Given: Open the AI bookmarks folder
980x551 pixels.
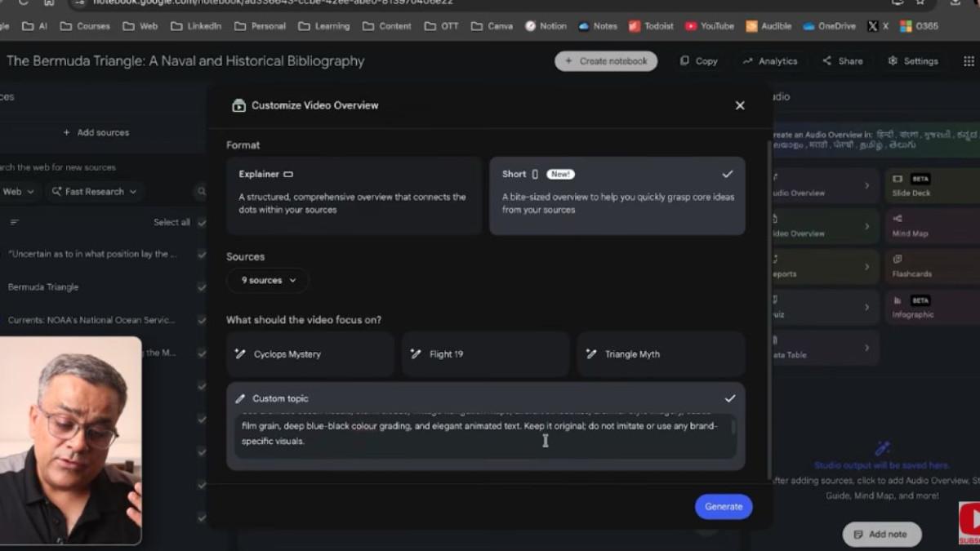Looking at the screenshot, I should [34, 26].
